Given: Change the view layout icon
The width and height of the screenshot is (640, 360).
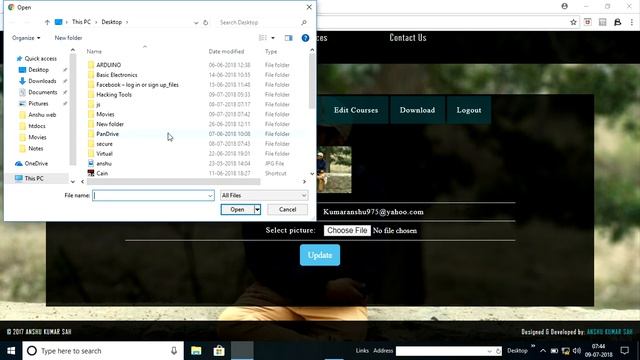Looking at the screenshot, I should (x=263, y=38).
